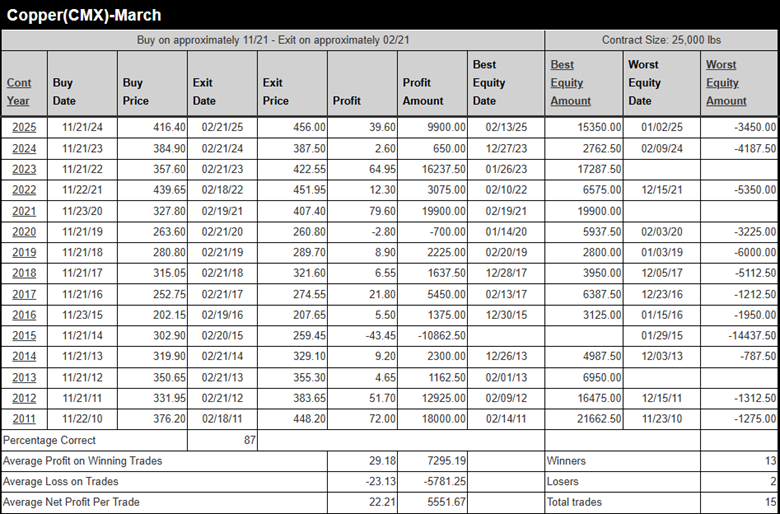Select profit amount -700.00
The width and height of the screenshot is (780, 514).
click(x=448, y=231)
